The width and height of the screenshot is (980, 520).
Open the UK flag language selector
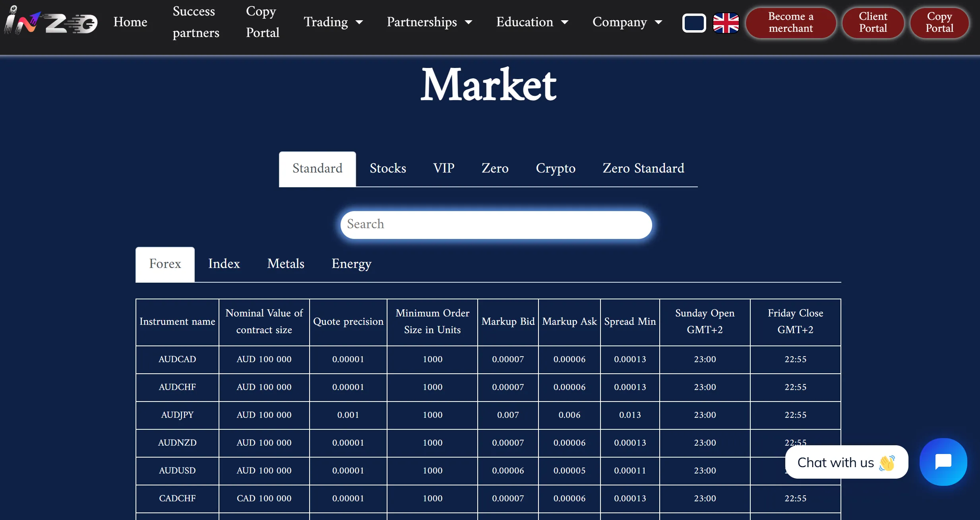click(x=726, y=23)
